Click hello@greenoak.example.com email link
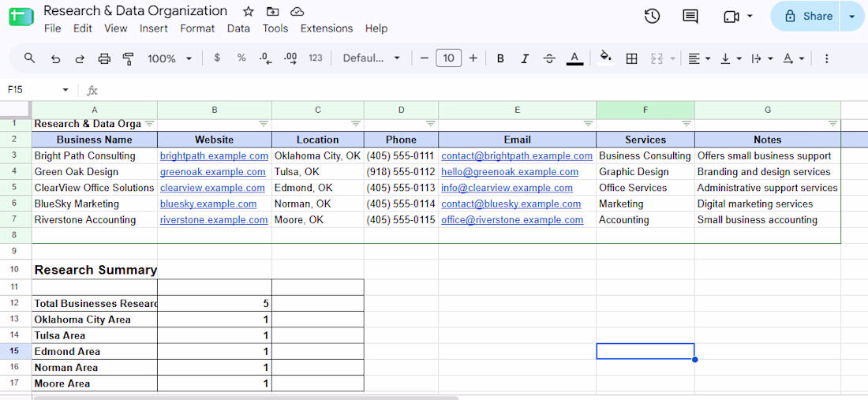 (x=510, y=172)
